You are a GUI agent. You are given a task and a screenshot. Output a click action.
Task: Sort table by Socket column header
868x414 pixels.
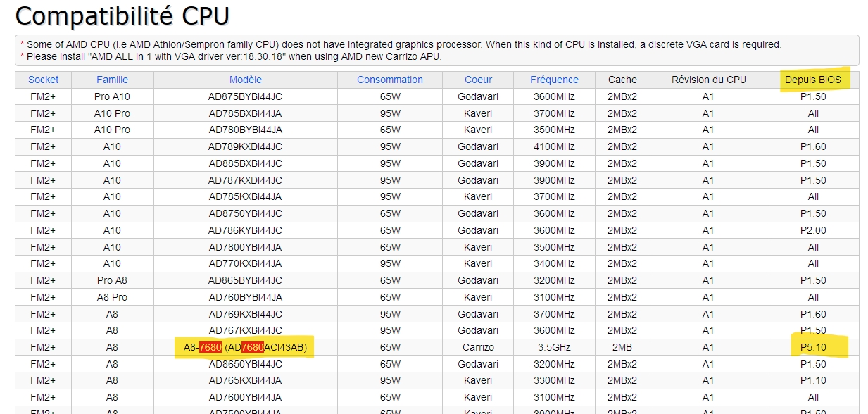(x=43, y=80)
